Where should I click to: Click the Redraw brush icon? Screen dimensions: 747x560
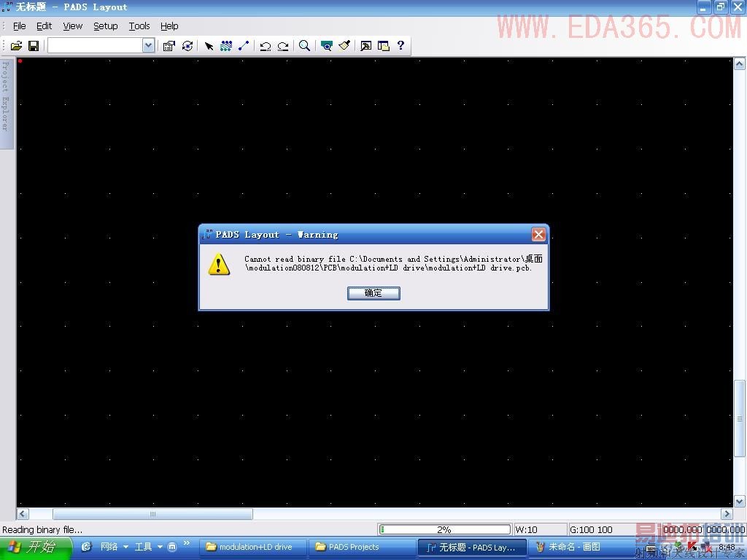pos(344,46)
